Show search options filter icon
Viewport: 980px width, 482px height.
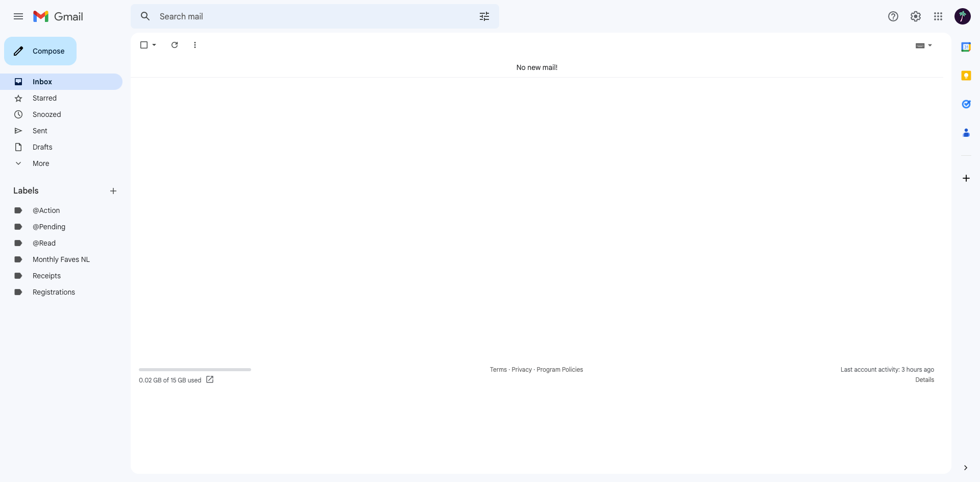484,16
